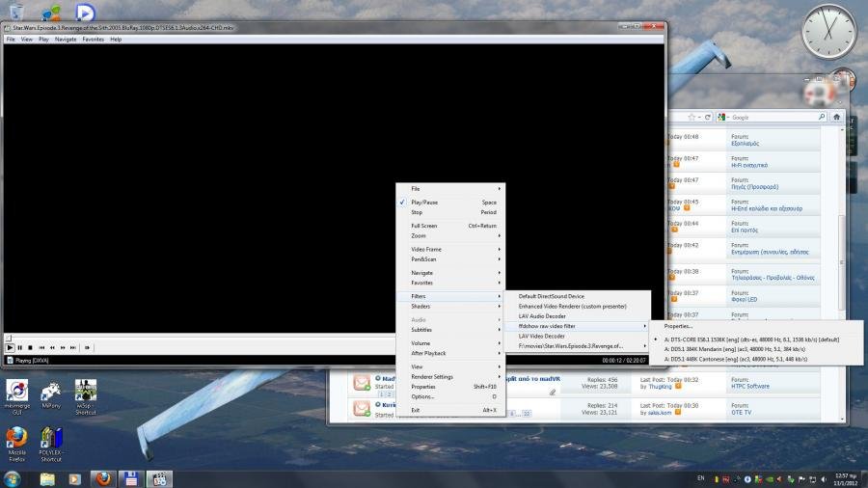This screenshot has height=488, width=868.
Task: Choose Full Screen in the context menu
Action: coord(450,226)
